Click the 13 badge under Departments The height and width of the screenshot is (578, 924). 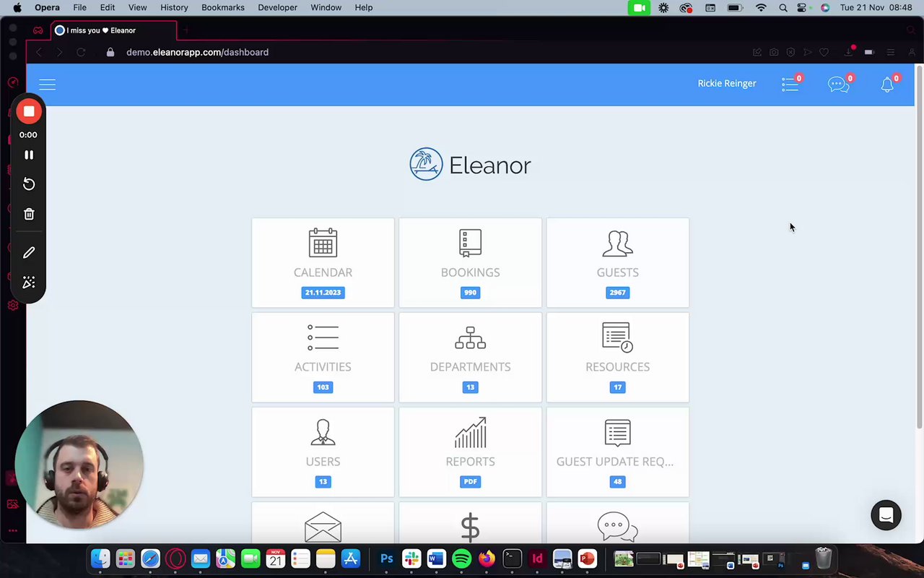(470, 387)
